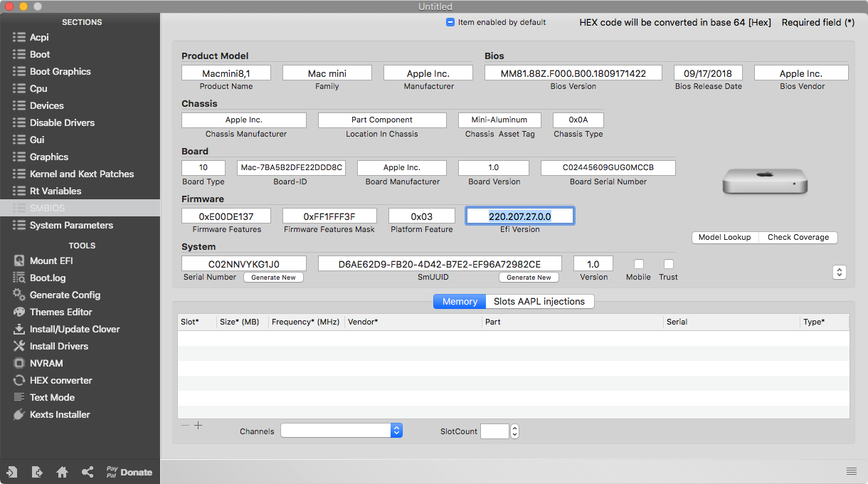Toggle the 'Item enabled by default' checkbox

pyautogui.click(x=450, y=22)
